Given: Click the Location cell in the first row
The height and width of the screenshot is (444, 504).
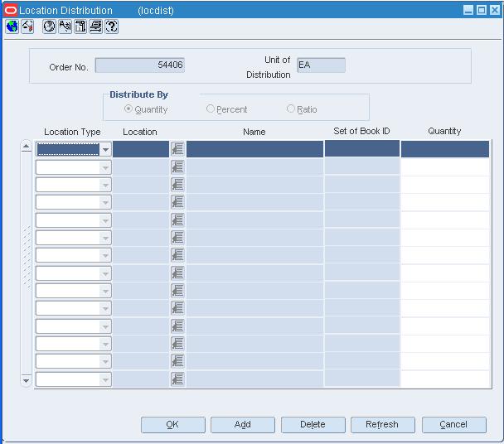Looking at the screenshot, I should [141, 149].
